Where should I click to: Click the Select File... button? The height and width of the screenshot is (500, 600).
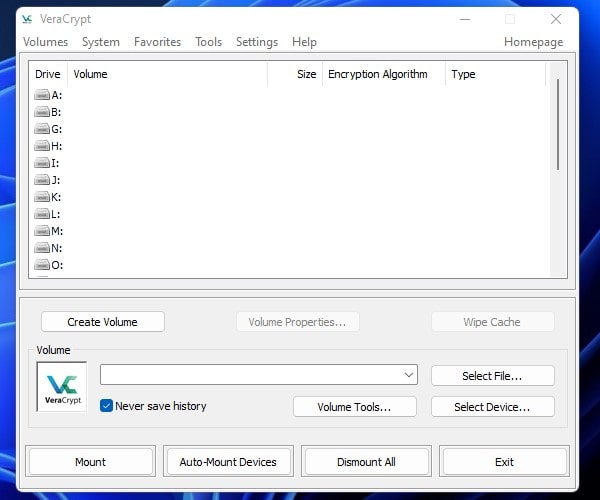point(492,376)
